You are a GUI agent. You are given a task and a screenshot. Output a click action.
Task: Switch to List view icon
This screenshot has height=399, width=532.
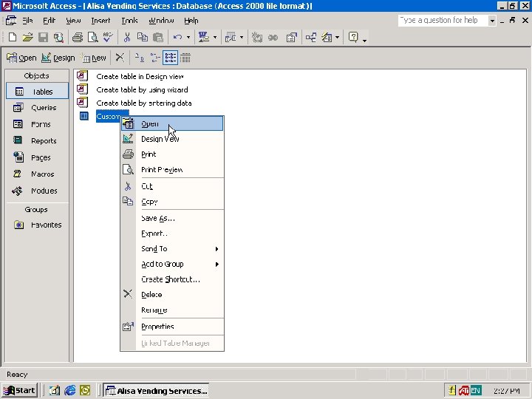[x=170, y=58]
